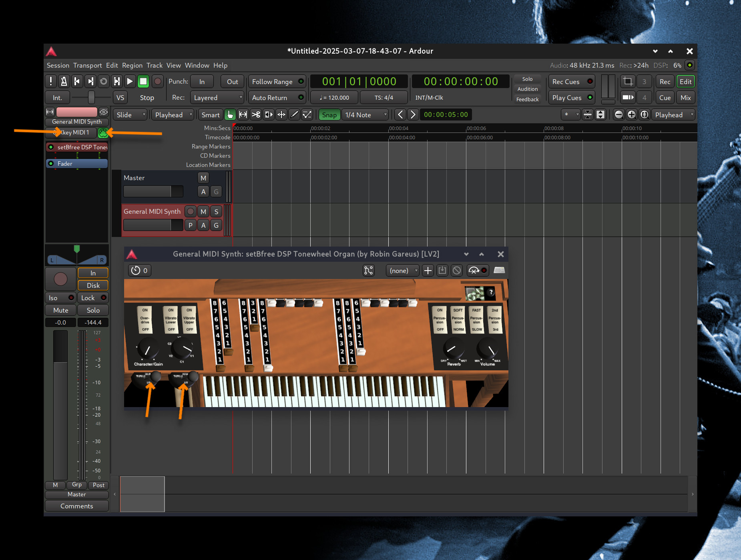Open Track menu
Image resolution: width=741 pixels, height=560 pixels.
[x=155, y=65]
